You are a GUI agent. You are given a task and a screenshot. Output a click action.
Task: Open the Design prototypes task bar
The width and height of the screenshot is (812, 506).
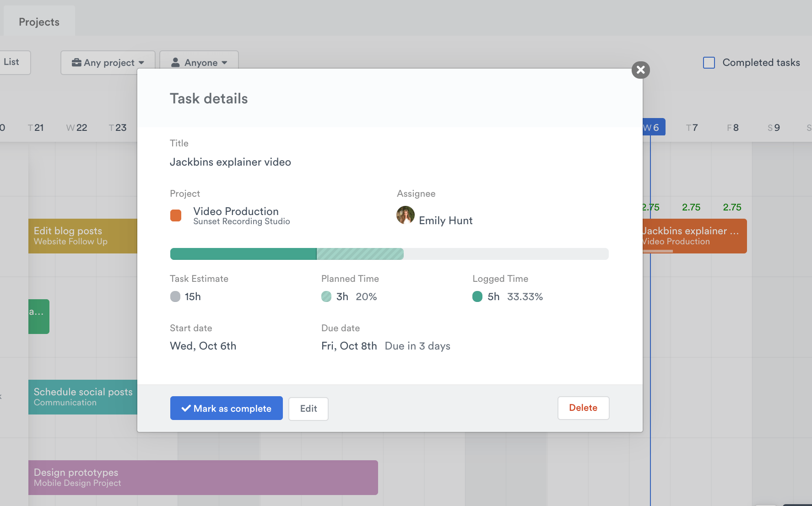click(203, 477)
